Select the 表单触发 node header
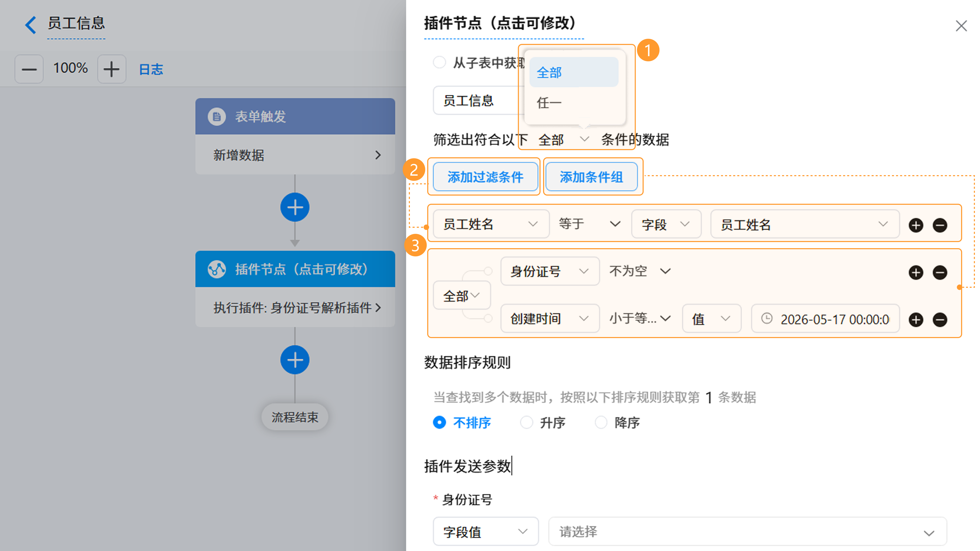Screen dimensions: 980x551 click(x=295, y=116)
